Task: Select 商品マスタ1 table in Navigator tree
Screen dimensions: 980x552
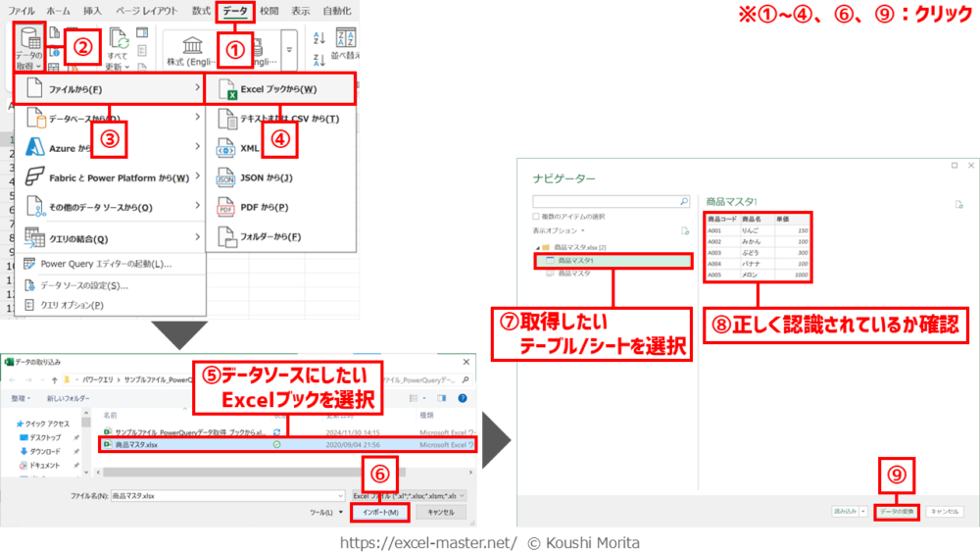Action: (578, 261)
